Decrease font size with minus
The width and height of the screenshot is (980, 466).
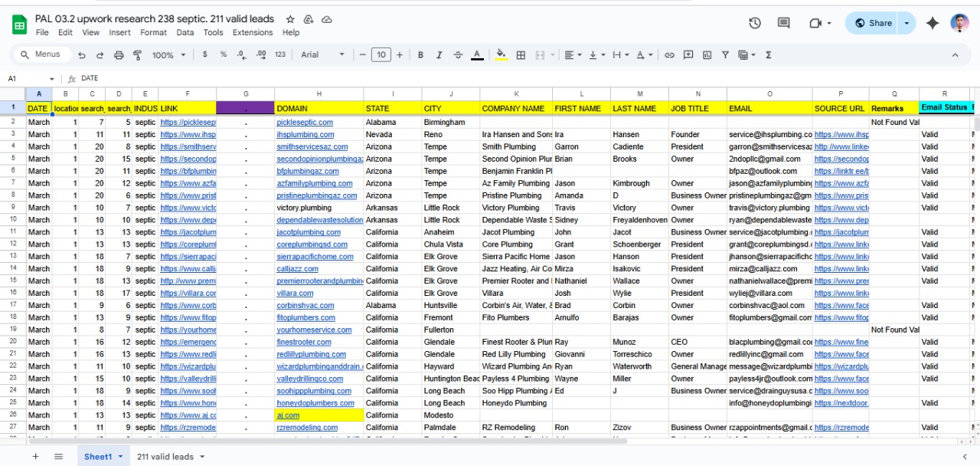pos(362,54)
